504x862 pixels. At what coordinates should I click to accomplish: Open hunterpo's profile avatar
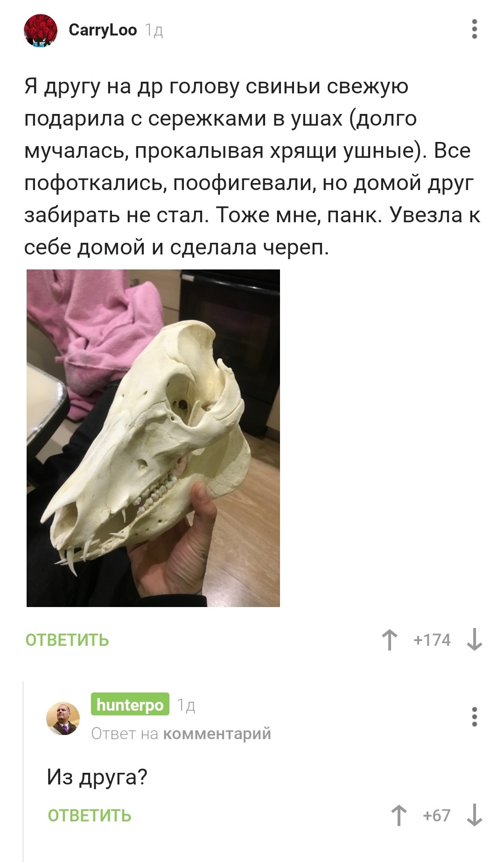[63, 718]
